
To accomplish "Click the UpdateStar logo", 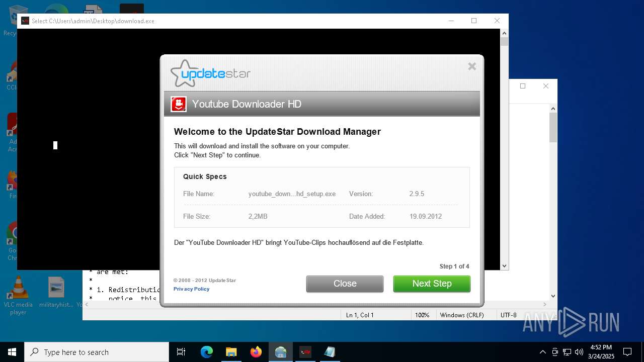I will tap(210, 73).
